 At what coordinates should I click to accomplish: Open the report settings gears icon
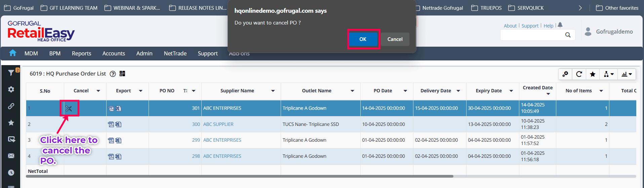565,74
